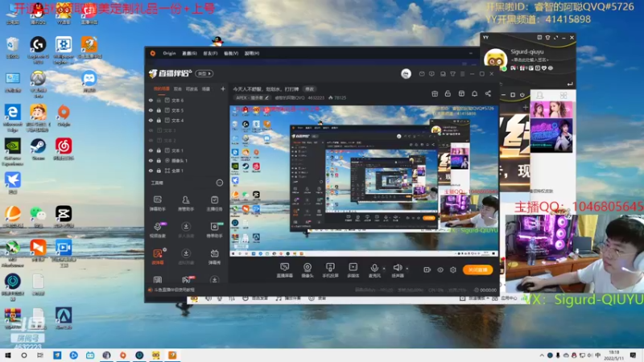Click the live preview area of the stream
This screenshot has height=362, width=644.
(x=364, y=181)
